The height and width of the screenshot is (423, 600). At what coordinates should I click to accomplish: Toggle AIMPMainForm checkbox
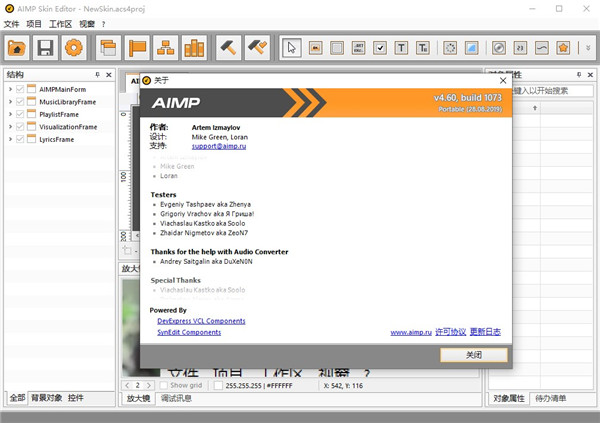[x=20, y=89]
